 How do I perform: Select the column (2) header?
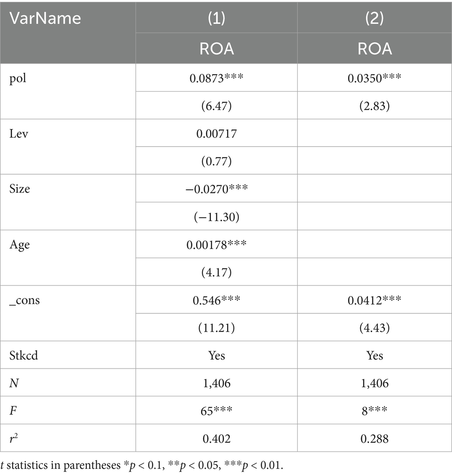coord(375,18)
